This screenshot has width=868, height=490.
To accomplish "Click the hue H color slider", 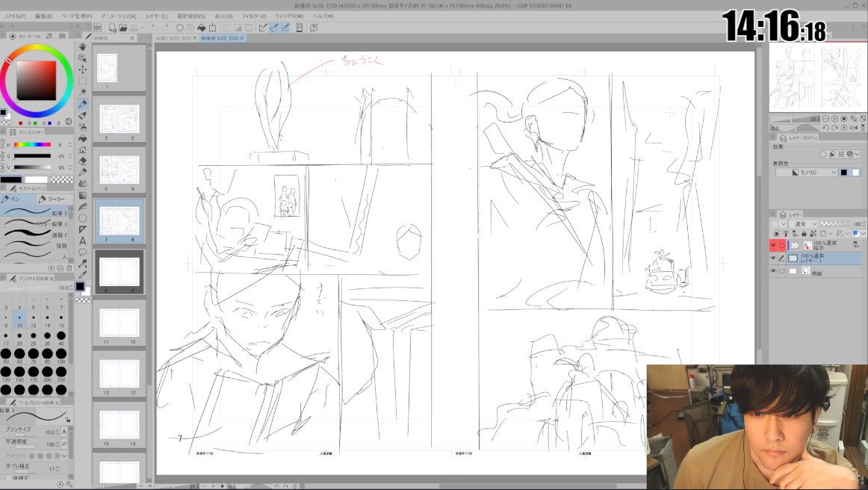I will click(33, 145).
